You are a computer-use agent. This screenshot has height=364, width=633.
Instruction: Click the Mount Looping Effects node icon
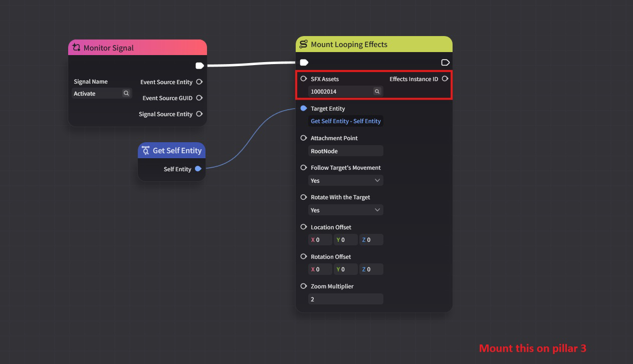click(303, 44)
